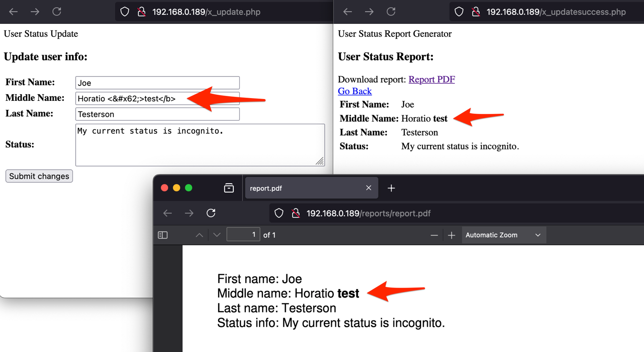Image resolution: width=644 pixels, height=352 pixels.
Task: Click 'First name: Joe' line in PDF
Action: 259,279
